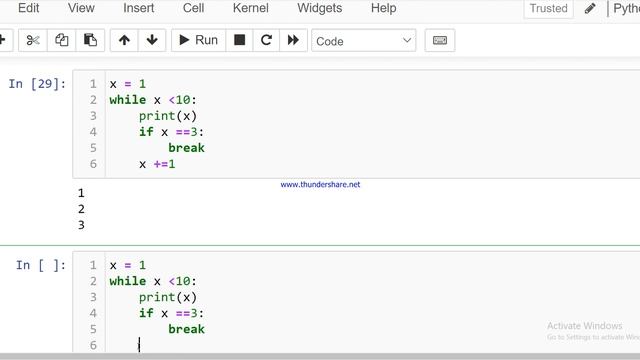Cut selected cells with scissors icon
640x360 pixels.
(33, 40)
